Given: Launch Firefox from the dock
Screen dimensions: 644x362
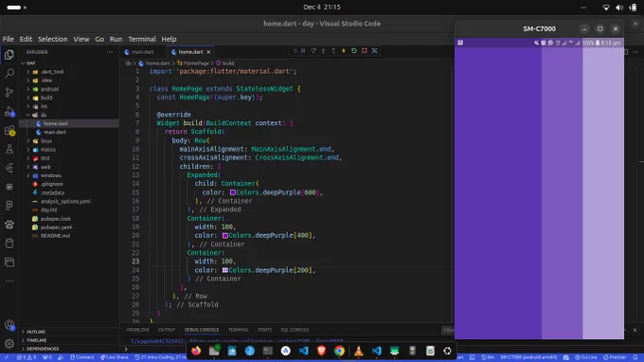Looking at the screenshot, I should 196,351.
